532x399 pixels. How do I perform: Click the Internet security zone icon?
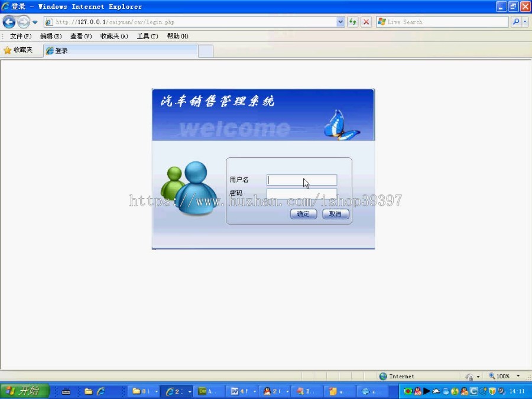[x=383, y=377]
